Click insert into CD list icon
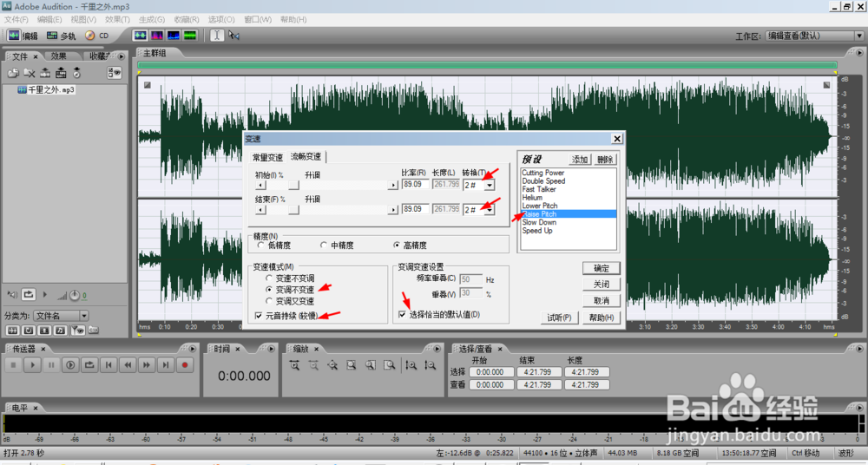The width and height of the screenshot is (868, 465). point(77,73)
